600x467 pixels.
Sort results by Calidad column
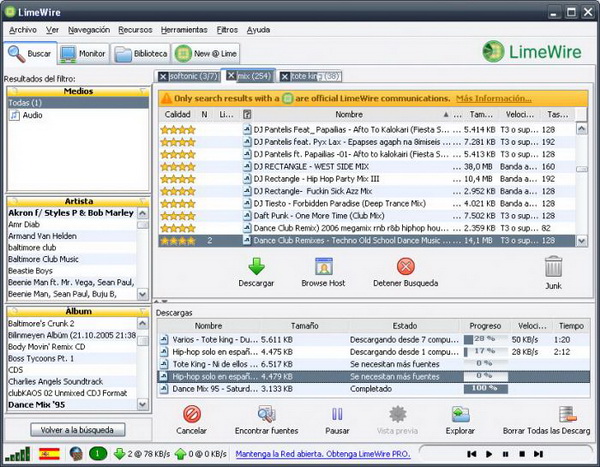point(178,114)
